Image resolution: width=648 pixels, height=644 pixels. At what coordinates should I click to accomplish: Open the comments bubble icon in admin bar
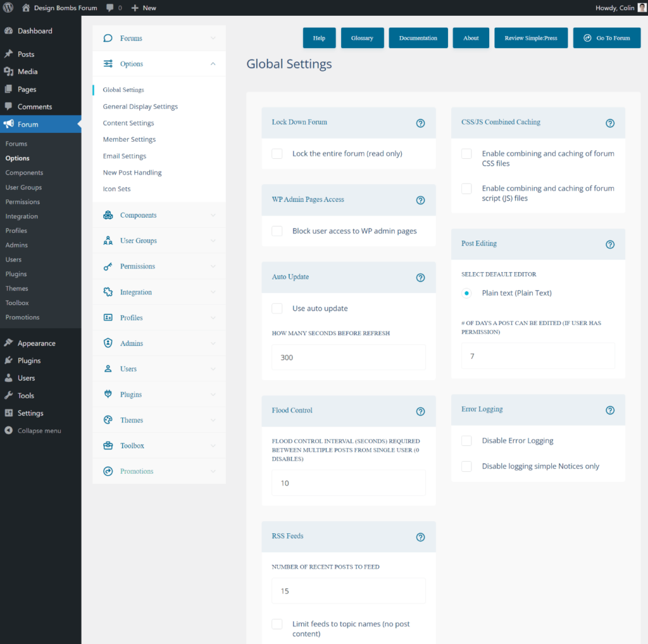pyautogui.click(x=110, y=8)
